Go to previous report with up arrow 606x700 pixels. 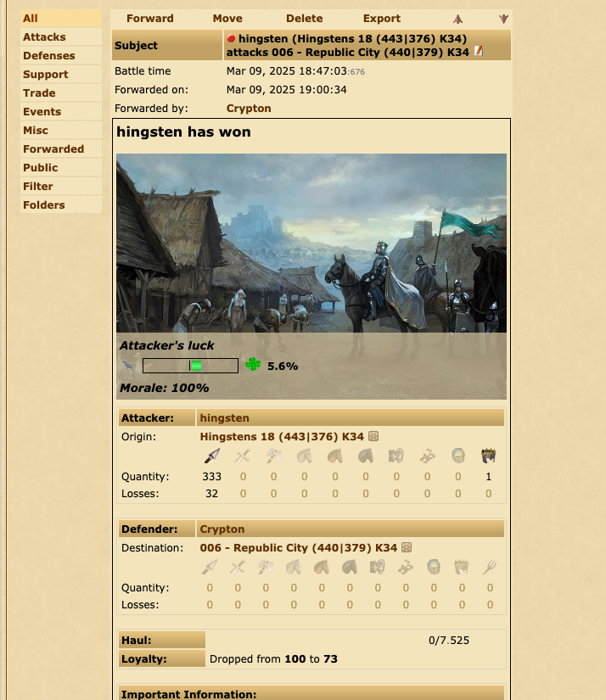[x=458, y=19]
